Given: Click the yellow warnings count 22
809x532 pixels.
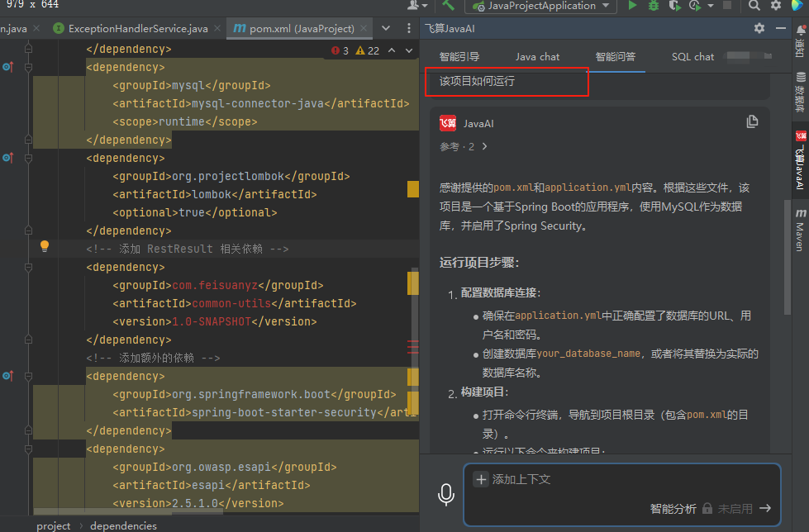Looking at the screenshot, I should pos(368,50).
